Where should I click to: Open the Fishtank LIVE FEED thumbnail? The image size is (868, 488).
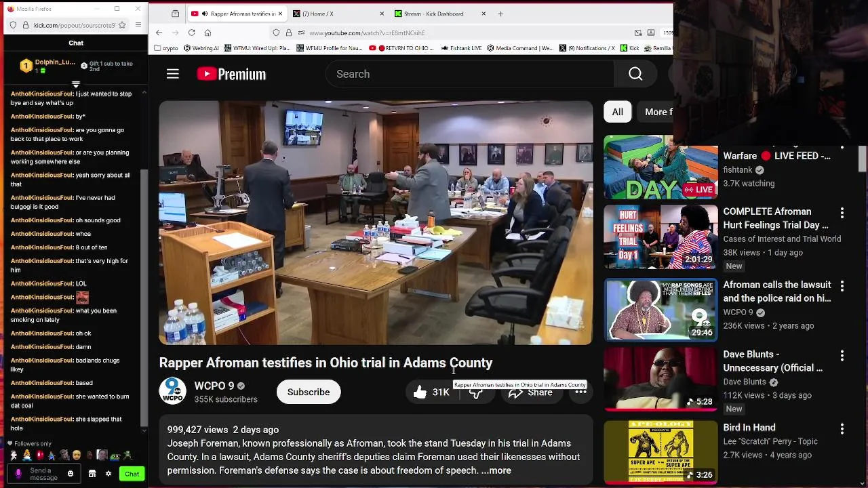click(x=660, y=167)
